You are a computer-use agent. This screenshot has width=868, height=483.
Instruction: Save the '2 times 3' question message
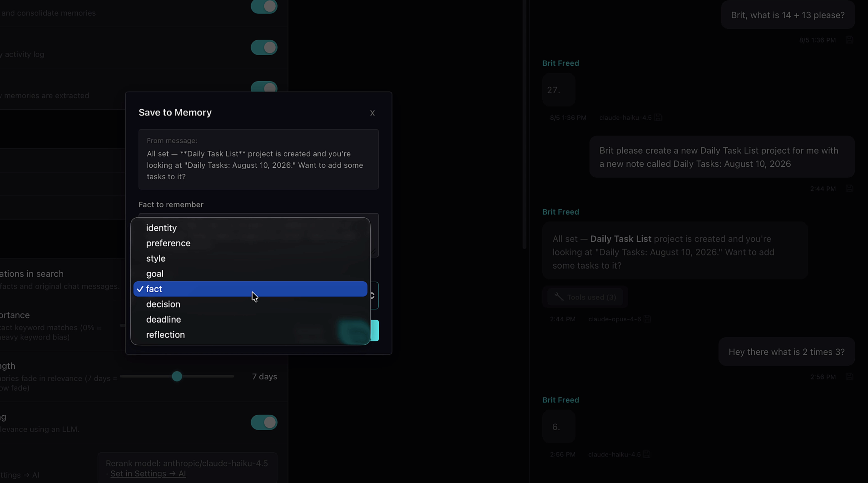(849, 377)
